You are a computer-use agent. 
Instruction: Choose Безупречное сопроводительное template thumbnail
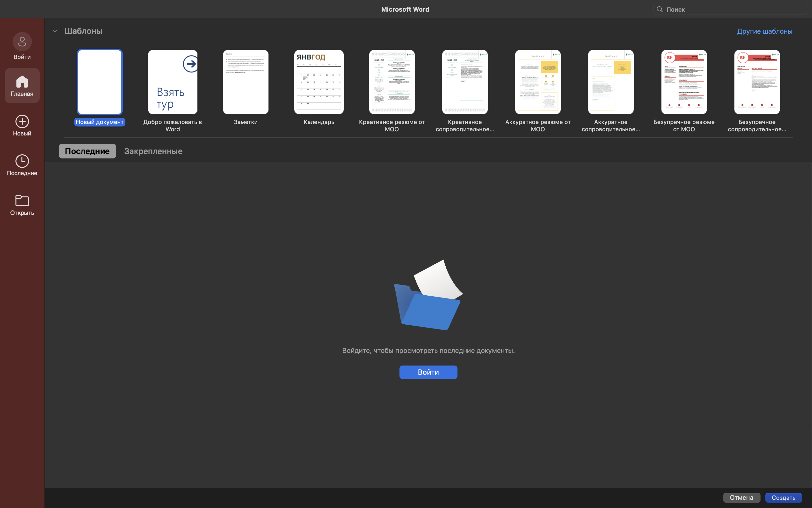tap(757, 82)
